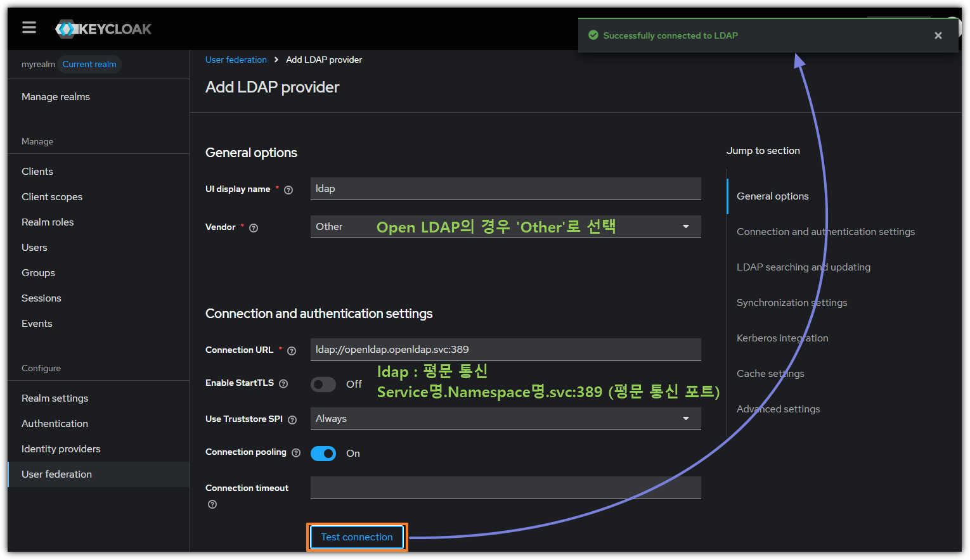The height and width of the screenshot is (560, 970).
Task: Show help for Vendor field
Action: 254,228
